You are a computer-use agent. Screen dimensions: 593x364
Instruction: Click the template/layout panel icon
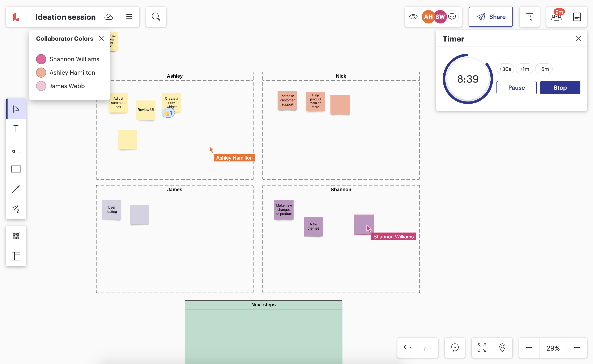[x=16, y=256]
